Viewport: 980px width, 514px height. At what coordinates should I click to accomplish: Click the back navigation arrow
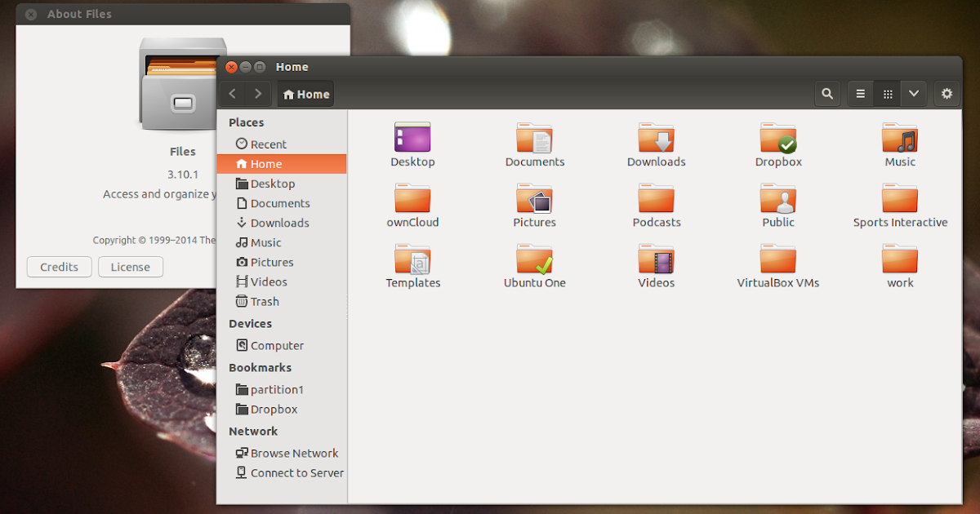[x=232, y=93]
